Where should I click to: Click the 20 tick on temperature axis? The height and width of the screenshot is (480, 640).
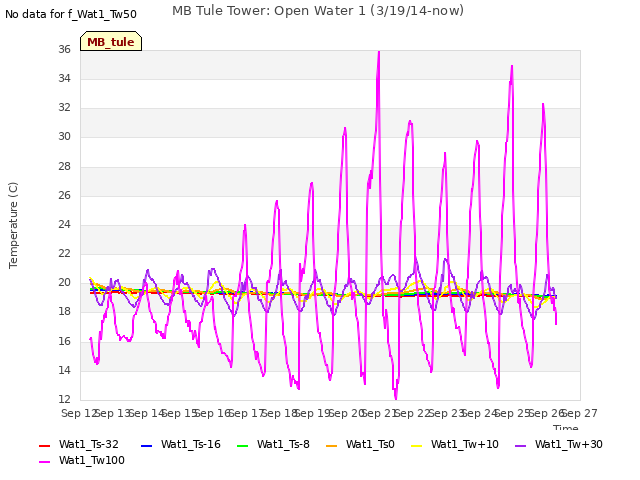click(64, 282)
